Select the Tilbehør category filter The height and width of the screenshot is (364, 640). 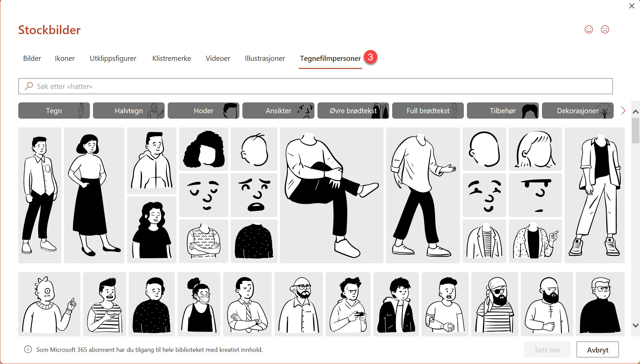click(x=502, y=110)
